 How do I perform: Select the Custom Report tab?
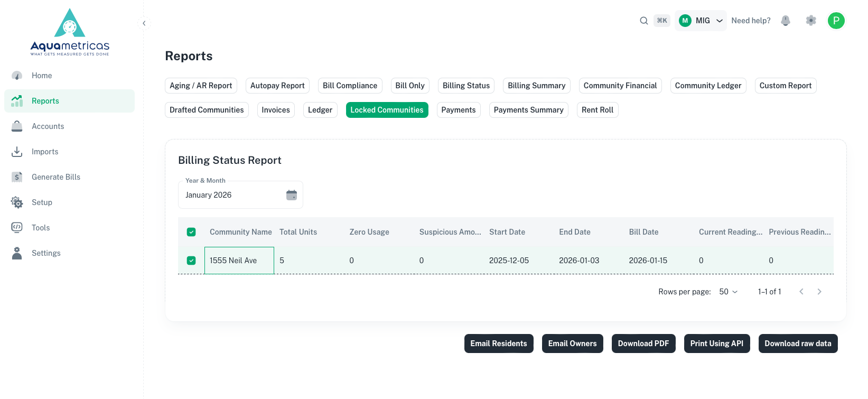[x=785, y=86]
